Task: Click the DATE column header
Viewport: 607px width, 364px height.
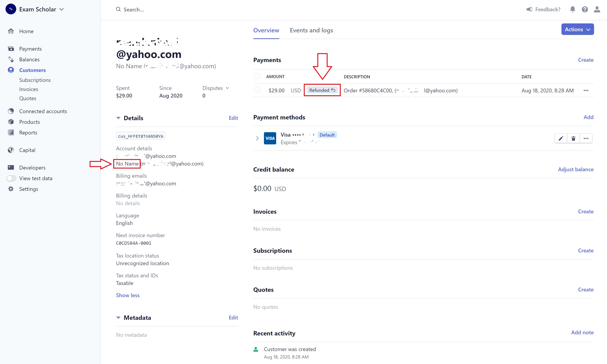Action: click(527, 77)
